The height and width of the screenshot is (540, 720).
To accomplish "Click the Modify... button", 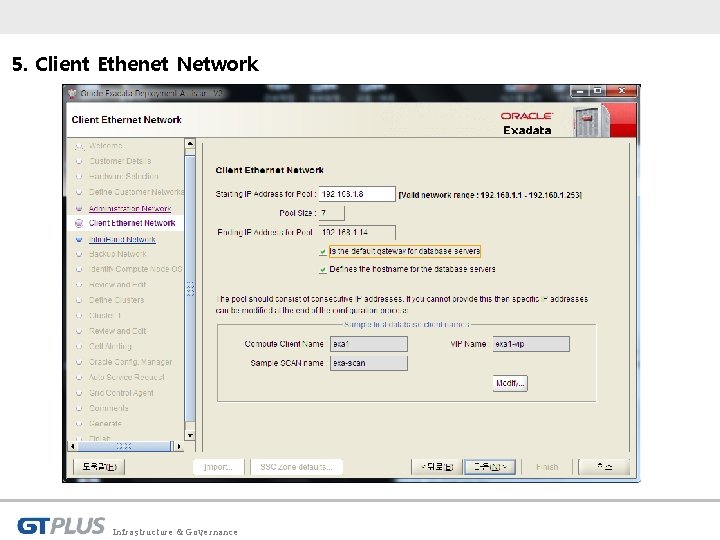I will (x=510, y=383).
